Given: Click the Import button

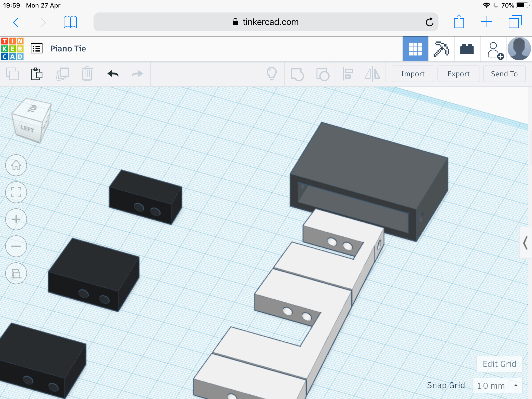Looking at the screenshot, I should click(413, 74).
